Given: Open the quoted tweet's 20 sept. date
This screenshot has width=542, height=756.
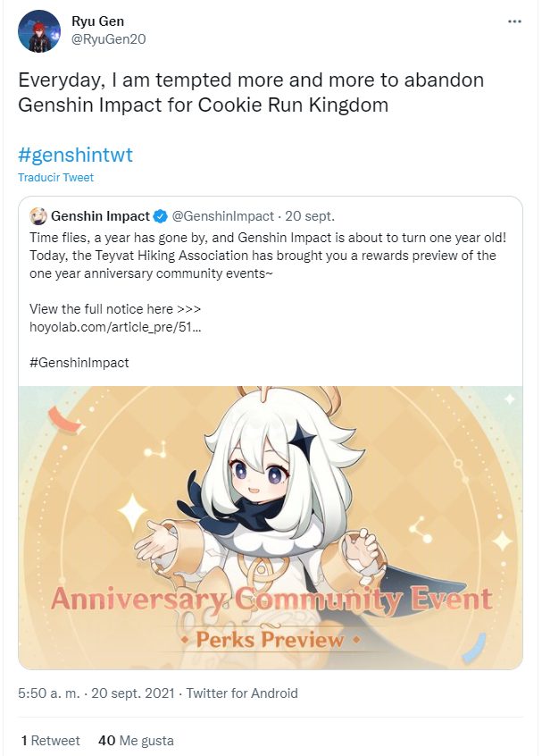Looking at the screenshot, I should tap(310, 216).
